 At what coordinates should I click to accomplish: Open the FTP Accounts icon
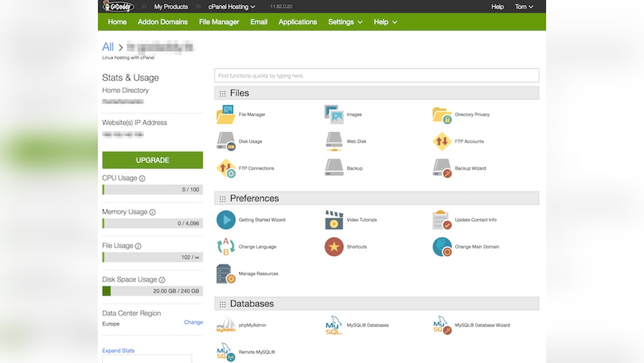point(442,141)
